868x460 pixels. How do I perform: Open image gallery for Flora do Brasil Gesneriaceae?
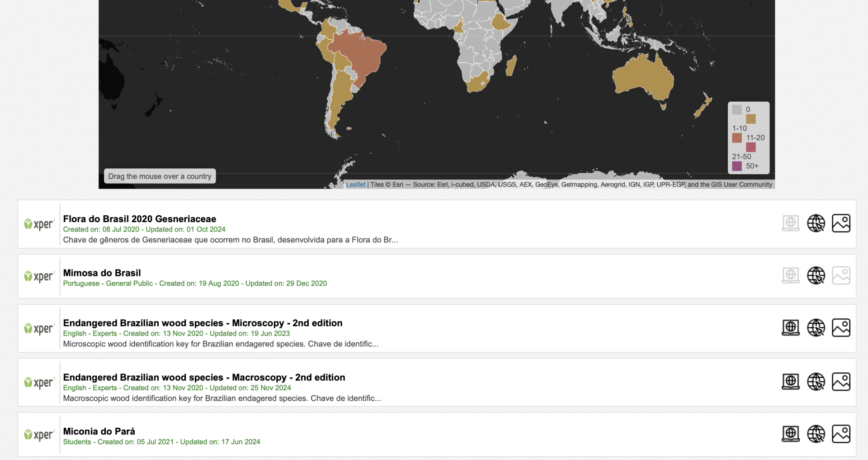click(841, 223)
